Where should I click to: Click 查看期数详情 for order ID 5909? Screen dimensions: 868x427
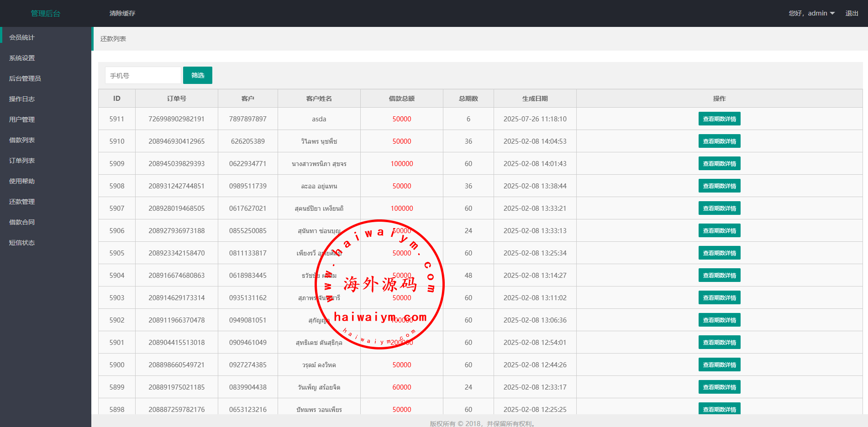[x=719, y=163]
